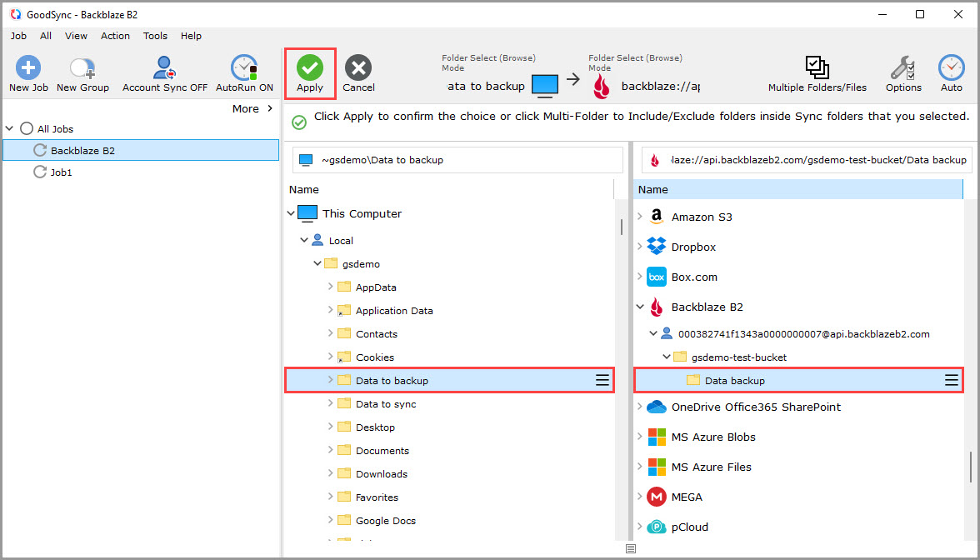This screenshot has width=980, height=560.
Task: Open hamburger menu on local Data to backup row
Action: [602, 381]
